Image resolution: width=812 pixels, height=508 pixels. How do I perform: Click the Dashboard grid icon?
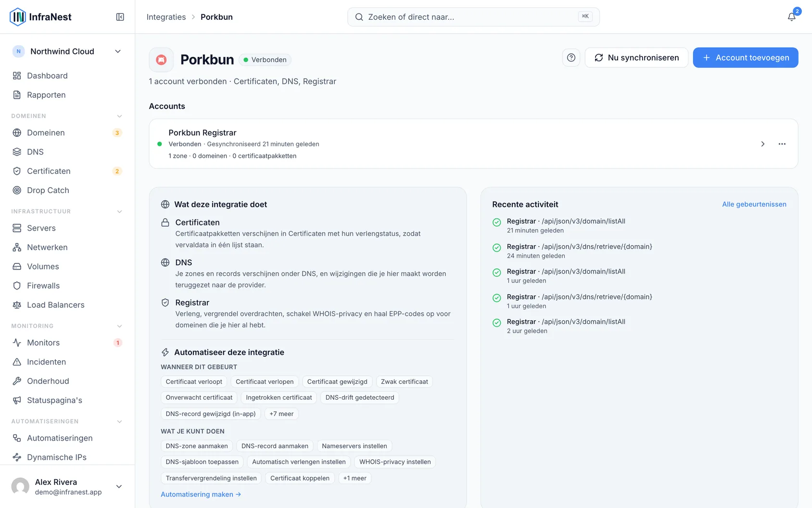[17, 76]
